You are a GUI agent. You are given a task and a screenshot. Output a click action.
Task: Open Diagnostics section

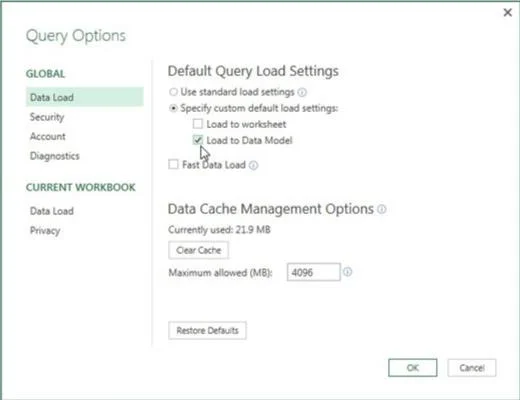click(x=55, y=156)
